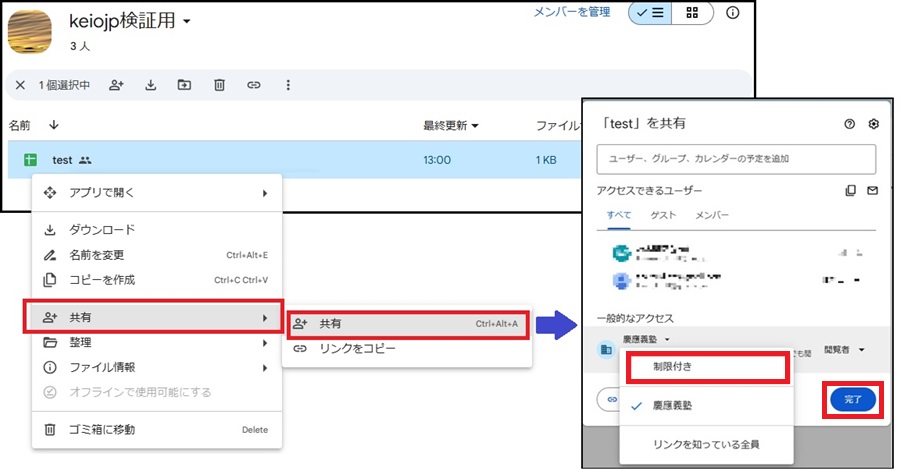The height and width of the screenshot is (471, 900).
Task: Click the add users input field
Action: pyautogui.click(x=736, y=159)
